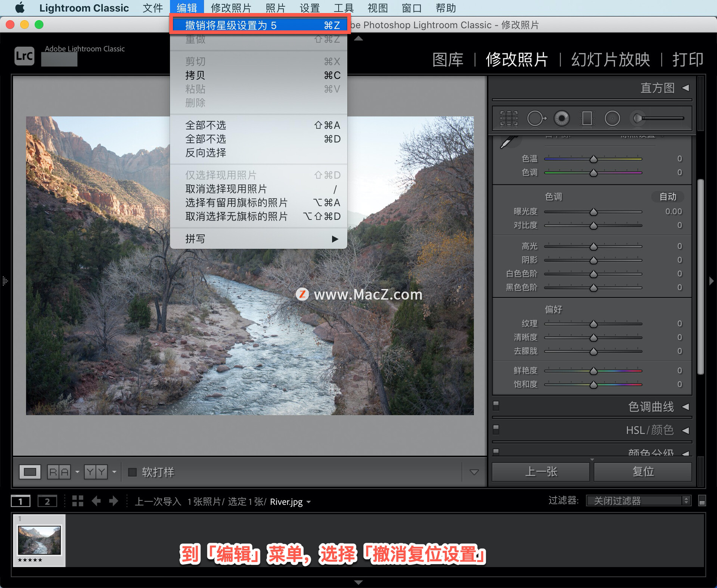Image resolution: width=717 pixels, height=588 pixels.
Task: Select the Graduated Filter tool
Action: click(x=587, y=119)
